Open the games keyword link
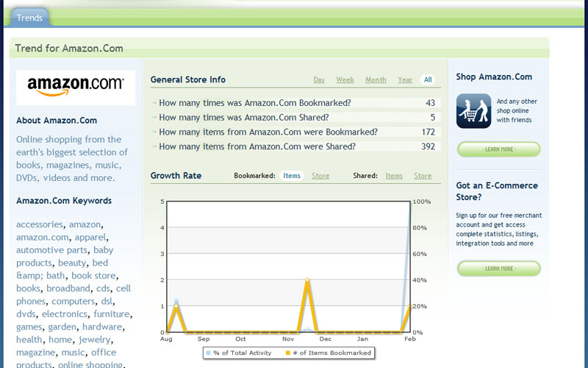Viewport: 588px width, 368px height. click(29, 327)
